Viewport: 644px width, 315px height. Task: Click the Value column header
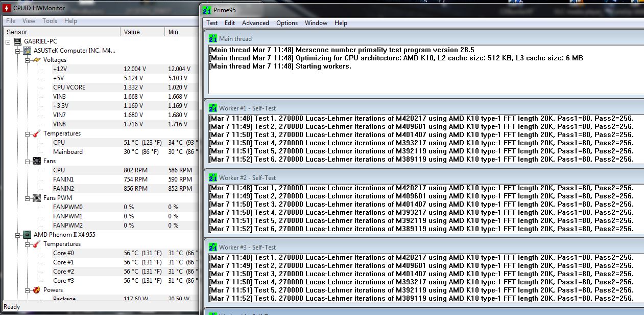click(x=144, y=32)
